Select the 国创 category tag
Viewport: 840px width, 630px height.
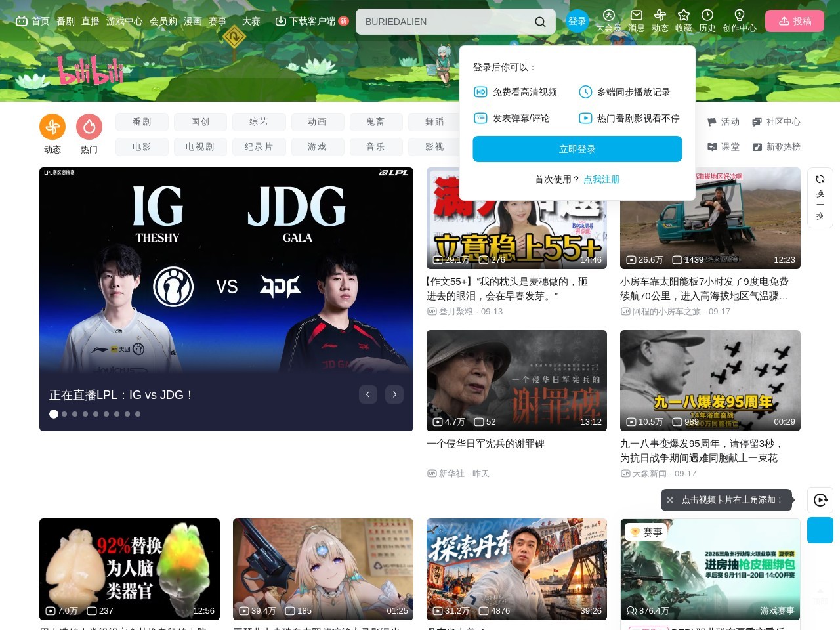200,122
